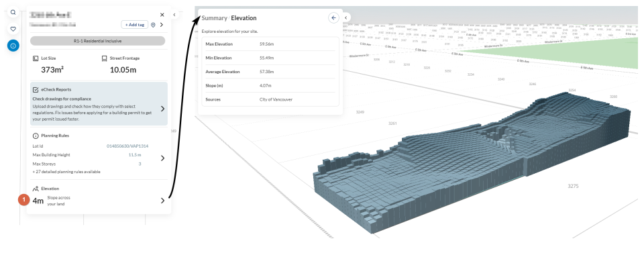Click the 4m slope value
Screen dimensions: 644x253
point(38,201)
